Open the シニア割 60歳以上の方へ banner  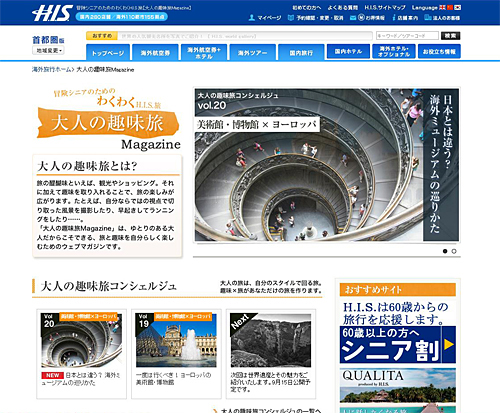(x=398, y=344)
